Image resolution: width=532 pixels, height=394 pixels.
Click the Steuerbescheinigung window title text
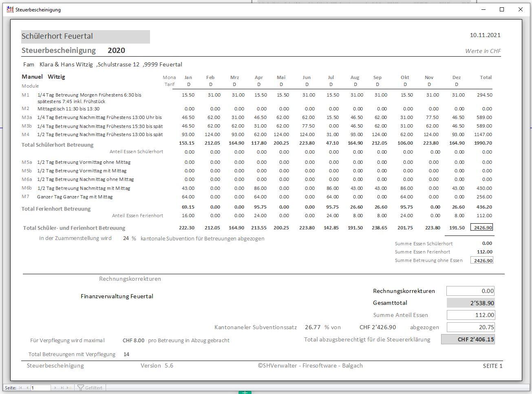click(38, 9)
